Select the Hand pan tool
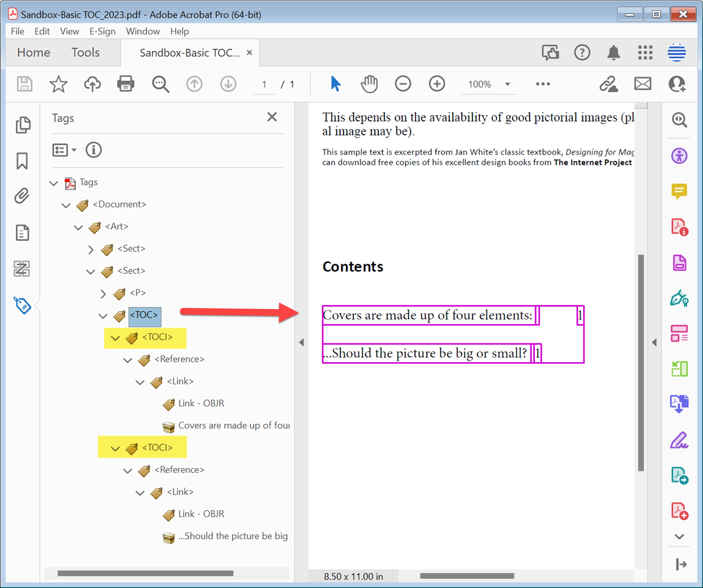Screen dimensions: 703x588 (x=369, y=84)
